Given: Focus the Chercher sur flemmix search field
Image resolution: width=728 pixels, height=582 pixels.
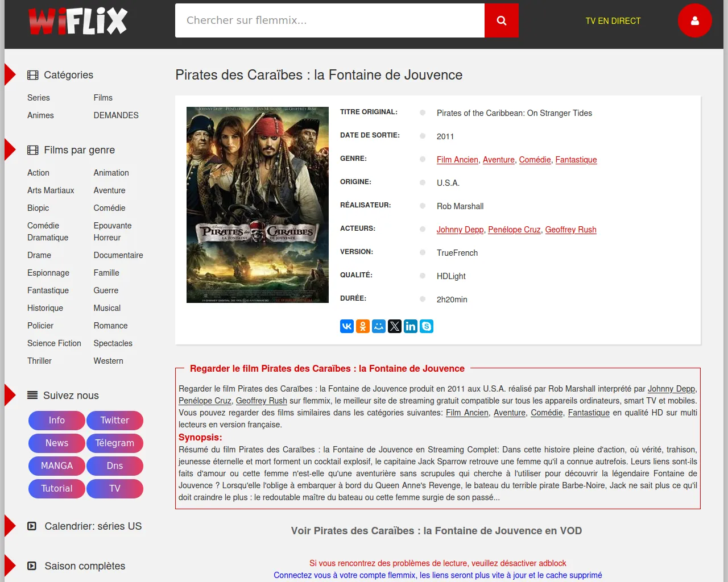Looking at the screenshot, I should point(330,20).
